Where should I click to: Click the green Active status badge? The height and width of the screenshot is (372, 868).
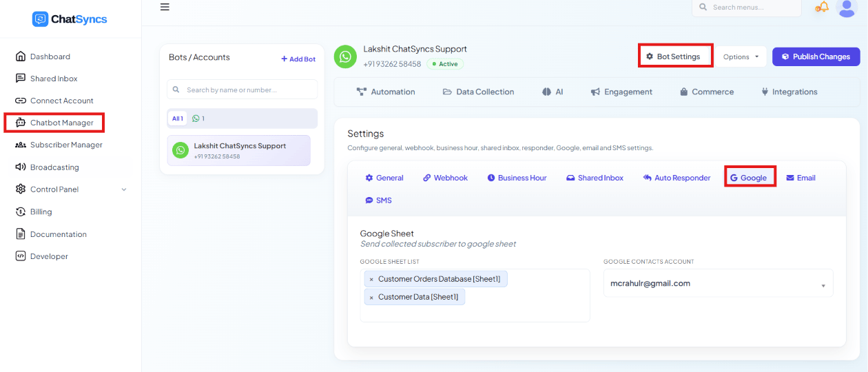445,64
